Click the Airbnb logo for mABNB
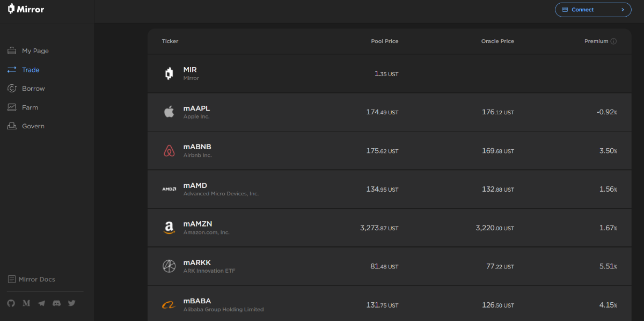Viewport: 644px width, 321px height. [x=169, y=151]
